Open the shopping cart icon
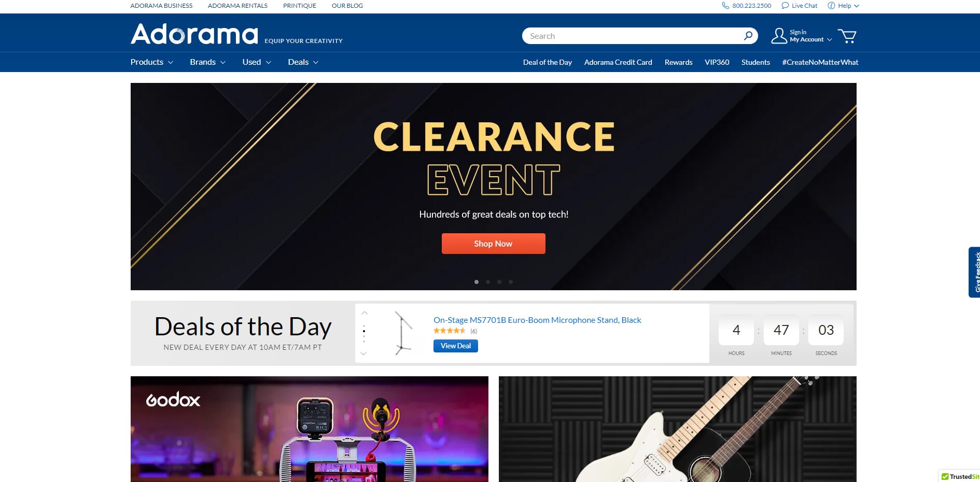This screenshot has height=482, width=980. point(847,36)
